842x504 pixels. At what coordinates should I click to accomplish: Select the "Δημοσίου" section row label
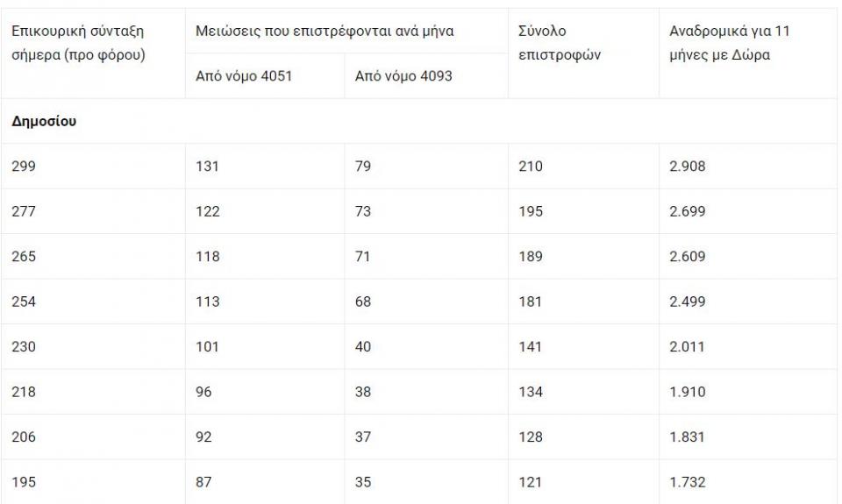coord(44,122)
